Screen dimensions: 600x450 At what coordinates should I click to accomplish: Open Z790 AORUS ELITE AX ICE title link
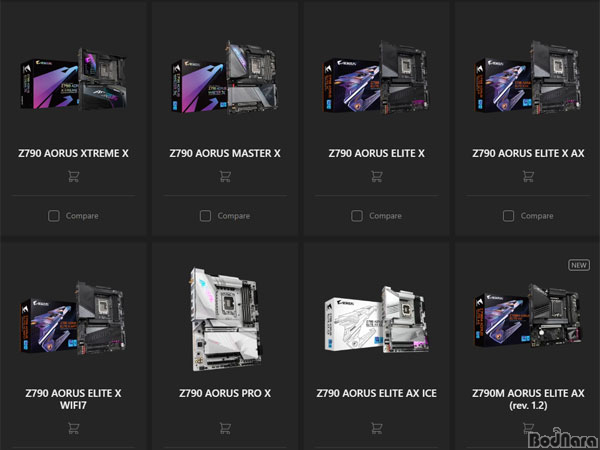377,393
